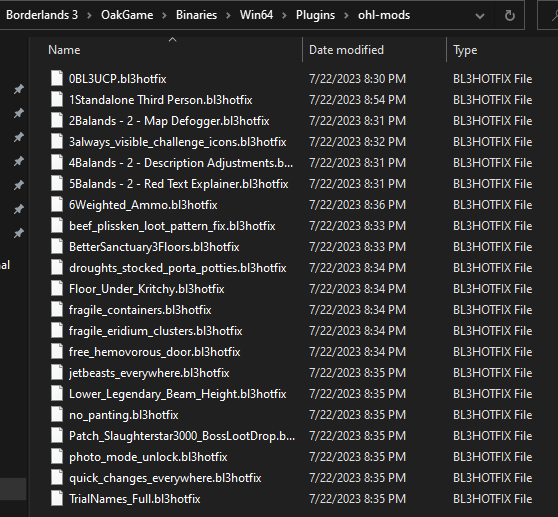The width and height of the screenshot is (558, 517).
Task: Expand chevron between Plugins and ohl-mods
Action: pyautogui.click(x=346, y=15)
